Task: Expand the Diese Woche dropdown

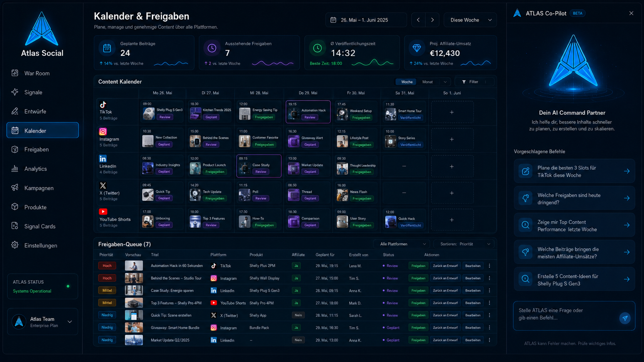Action: pyautogui.click(x=470, y=20)
